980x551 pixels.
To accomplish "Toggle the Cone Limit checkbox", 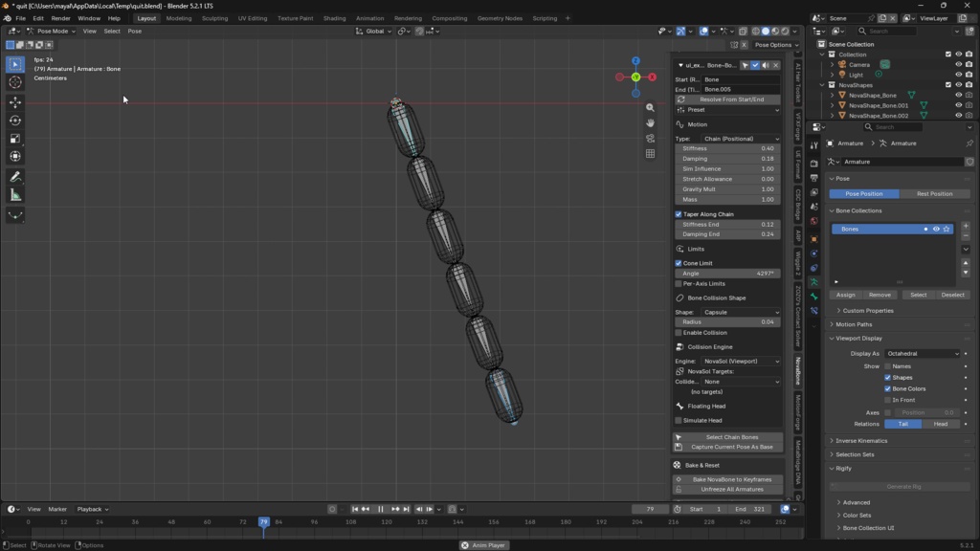I will 679,263.
